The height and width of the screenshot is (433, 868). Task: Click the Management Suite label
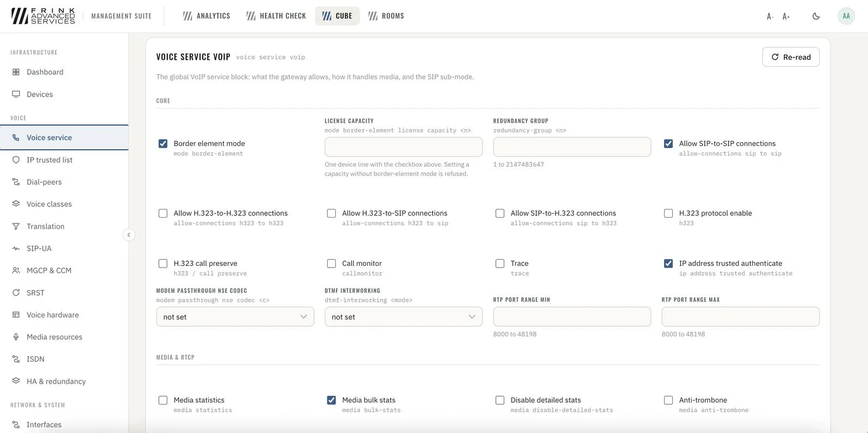122,16
